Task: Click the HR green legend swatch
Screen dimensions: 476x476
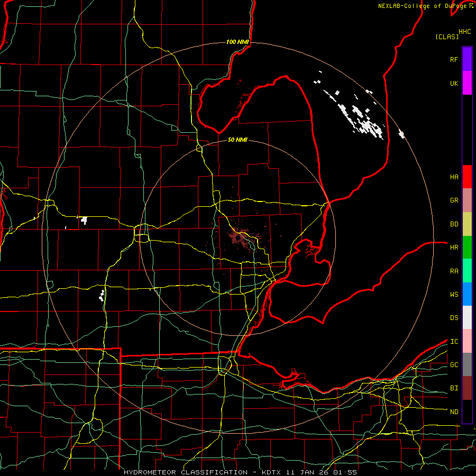Action: click(x=467, y=247)
